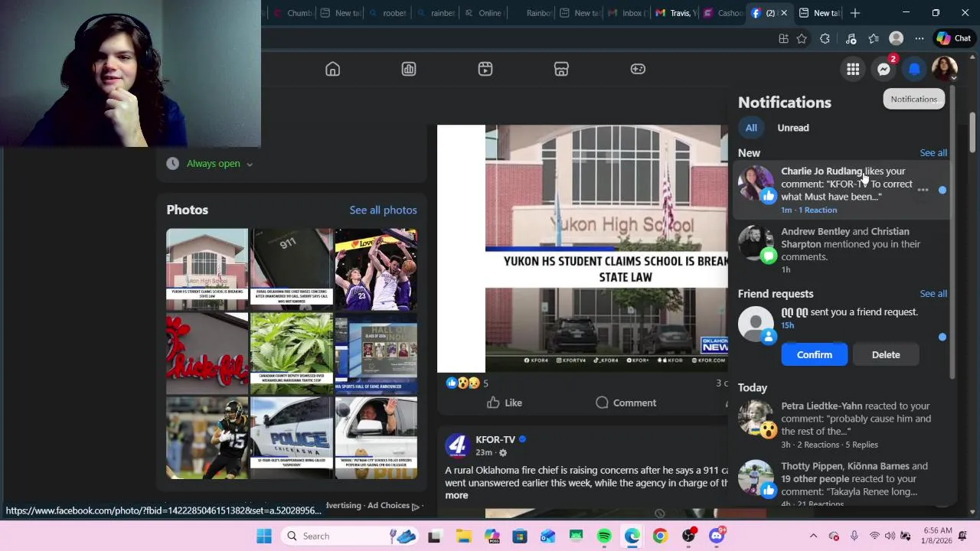Image resolution: width=980 pixels, height=551 pixels.
Task: Switch to the Cashoo browser tab
Action: click(x=724, y=13)
